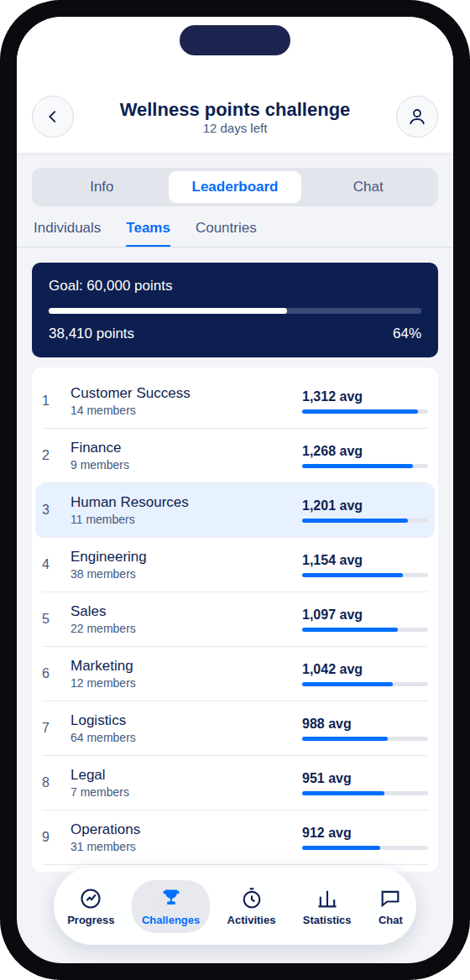Switch to the Info tab
The width and height of the screenshot is (470, 980).
click(x=102, y=187)
